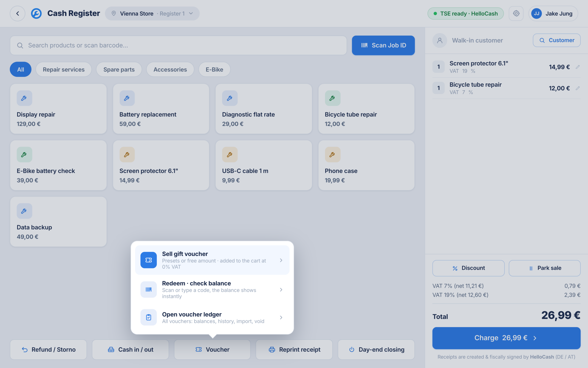Click the TSE ready · HelloCash status badge

(x=465, y=13)
